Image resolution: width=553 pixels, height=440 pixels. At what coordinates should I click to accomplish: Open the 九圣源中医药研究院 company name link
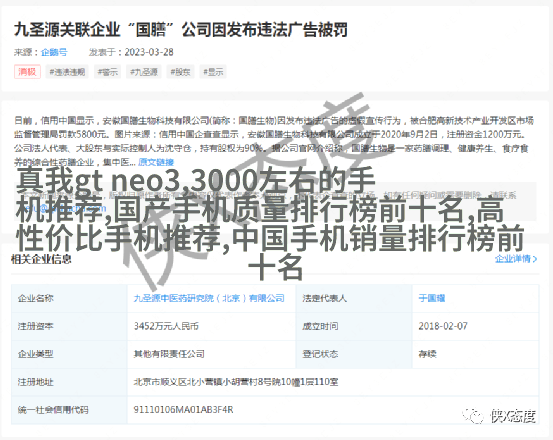click(209, 298)
